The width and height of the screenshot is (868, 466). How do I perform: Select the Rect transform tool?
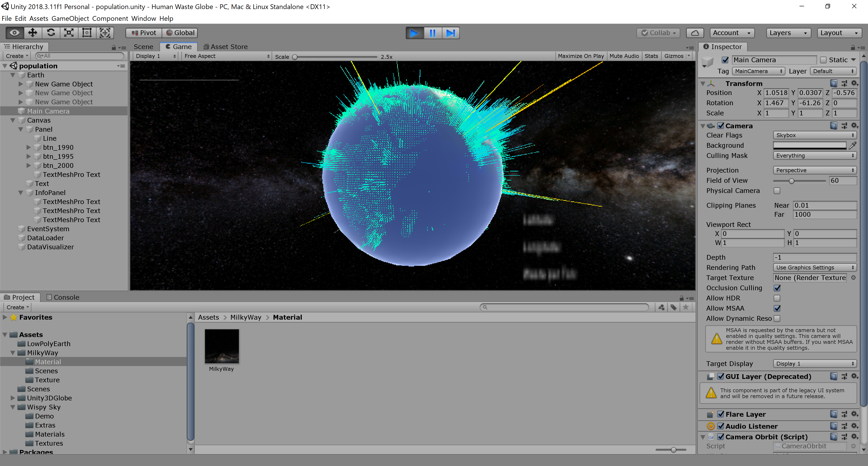tap(87, 33)
